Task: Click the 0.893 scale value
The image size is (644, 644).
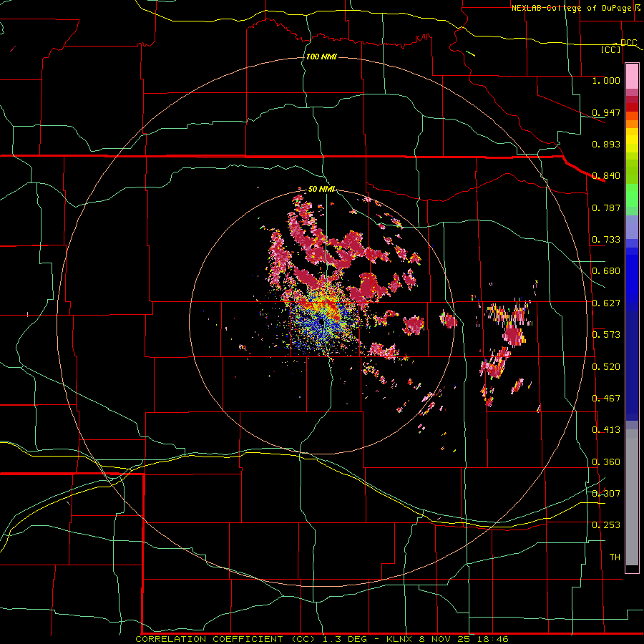Action: [606, 144]
